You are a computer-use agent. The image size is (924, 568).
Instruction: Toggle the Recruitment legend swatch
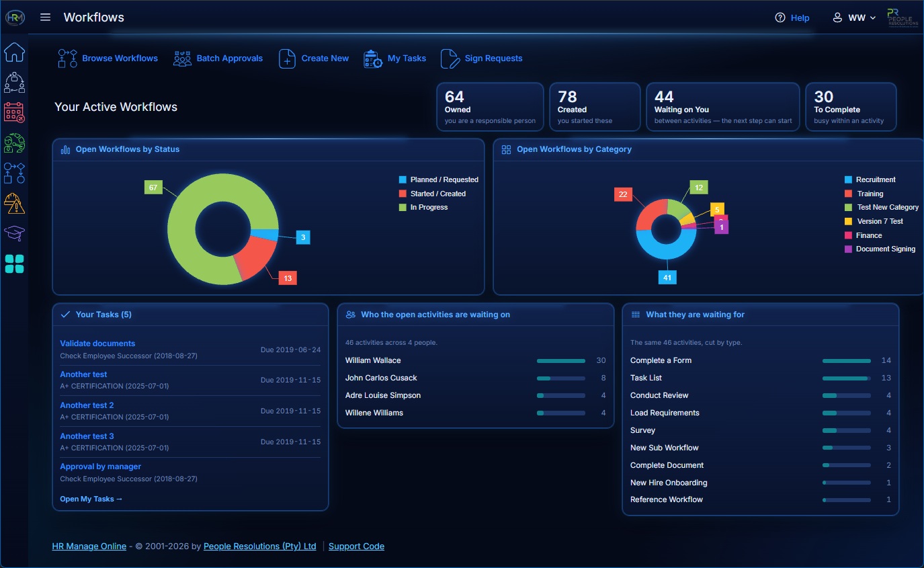click(x=848, y=179)
